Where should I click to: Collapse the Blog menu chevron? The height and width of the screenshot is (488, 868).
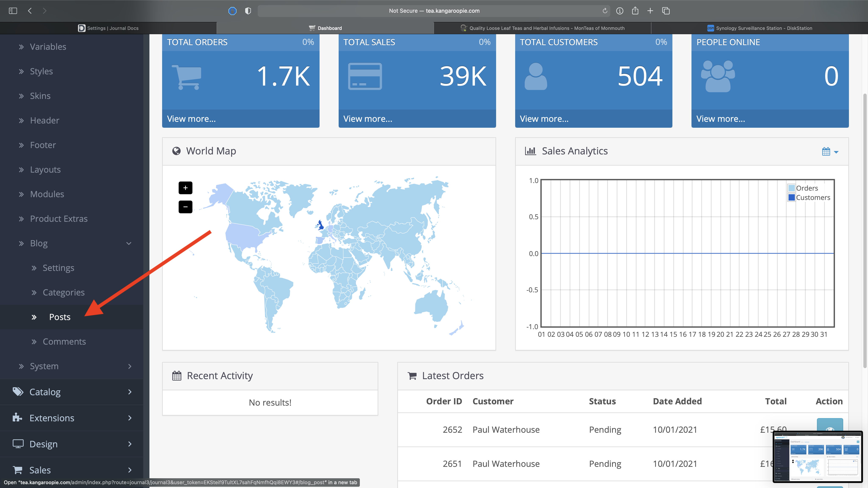coord(129,243)
